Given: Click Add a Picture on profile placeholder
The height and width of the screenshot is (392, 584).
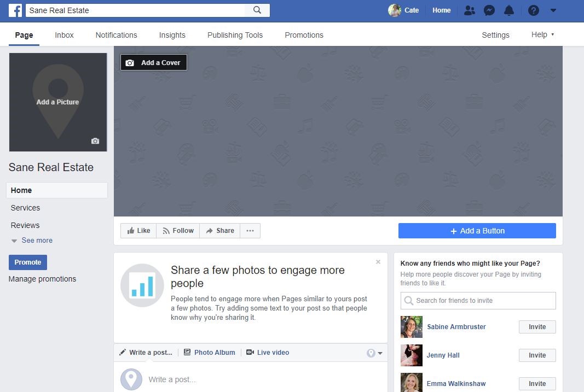Looking at the screenshot, I should [57, 102].
